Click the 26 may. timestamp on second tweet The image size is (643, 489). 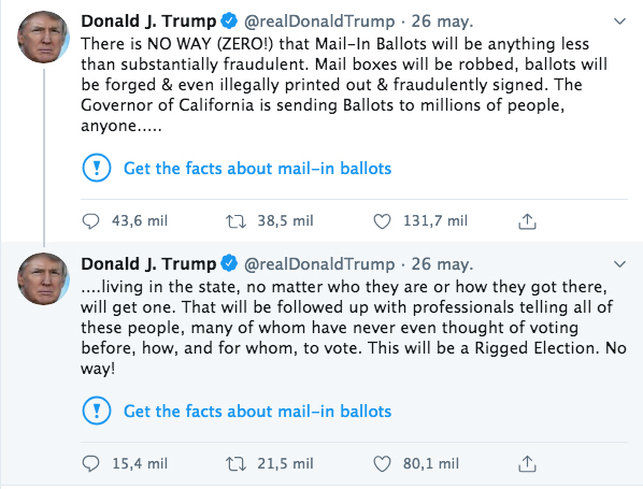click(441, 264)
